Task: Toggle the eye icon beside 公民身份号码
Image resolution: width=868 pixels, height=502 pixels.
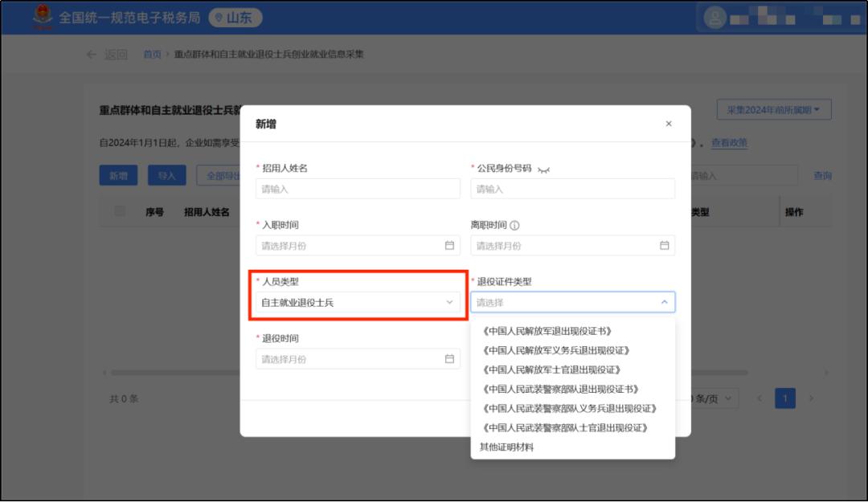Action: [544, 169]
